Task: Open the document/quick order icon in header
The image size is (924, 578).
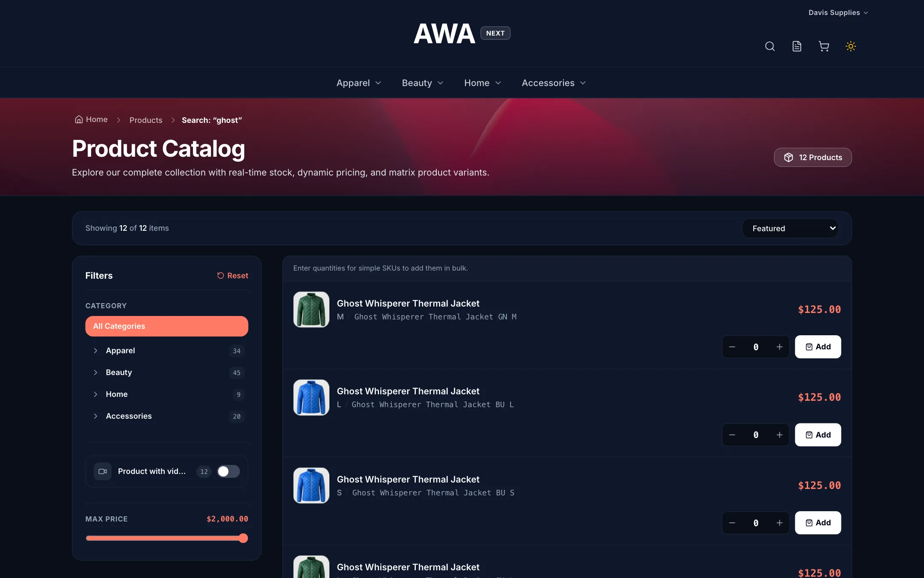Action: (x=797, y=46)
